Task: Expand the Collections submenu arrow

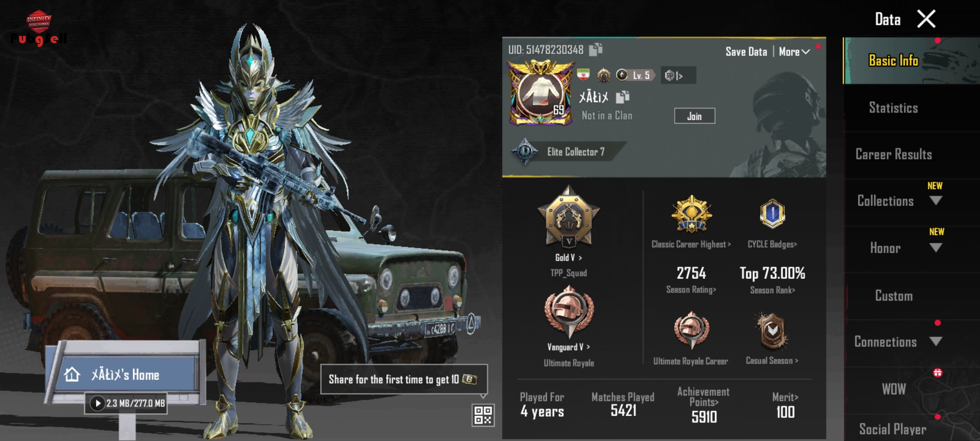Action: (x=935, y=200)
